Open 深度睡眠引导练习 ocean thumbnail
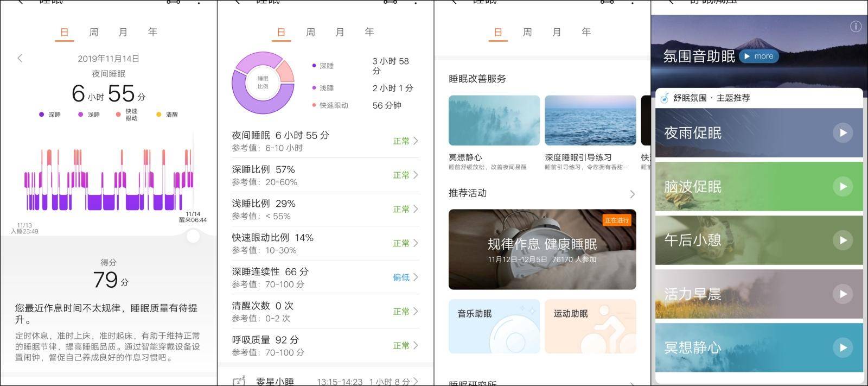The width and height of the screenshot is (868, 386). pos(590,120)
